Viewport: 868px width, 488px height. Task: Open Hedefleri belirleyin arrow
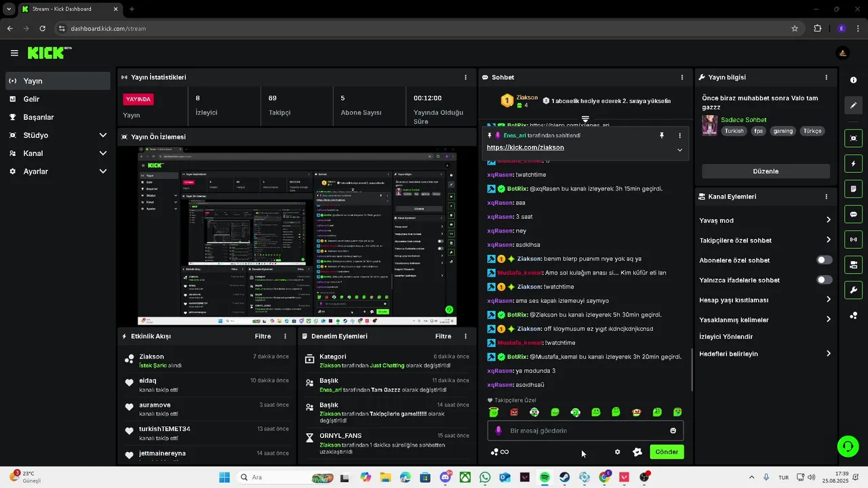828,354
